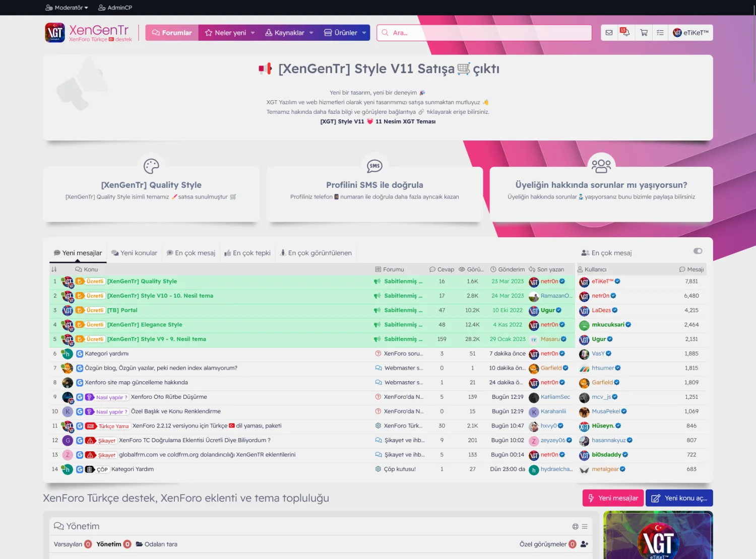Click the add user icon beside Özel görüşmeler
The image size is (756, 559).
(x=584, y=544)
